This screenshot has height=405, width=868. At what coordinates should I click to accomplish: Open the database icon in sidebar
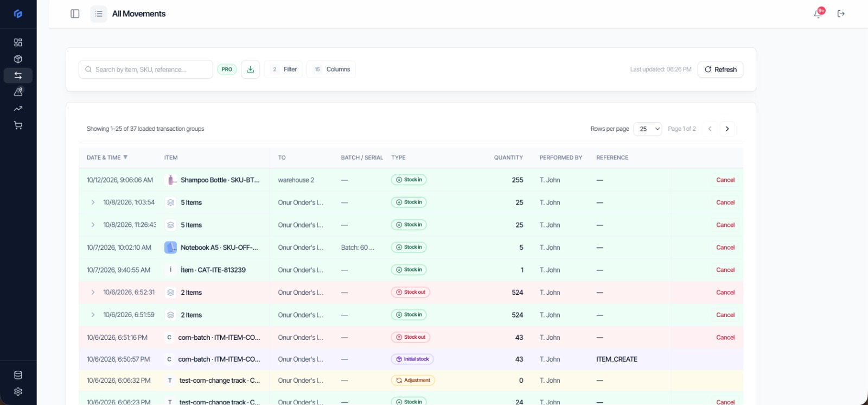point(18,375)
